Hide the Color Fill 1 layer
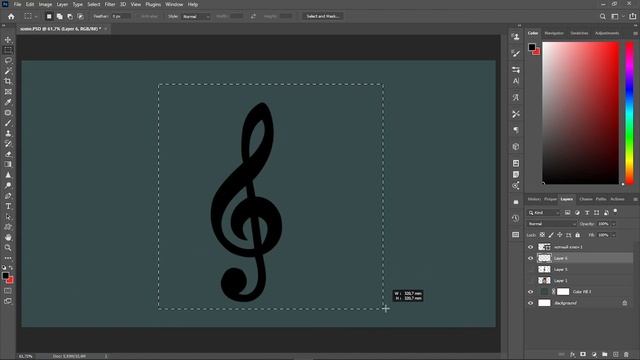The height and width of the screenshot is (360, 640). pyautogui.click(x=531, y=292)
